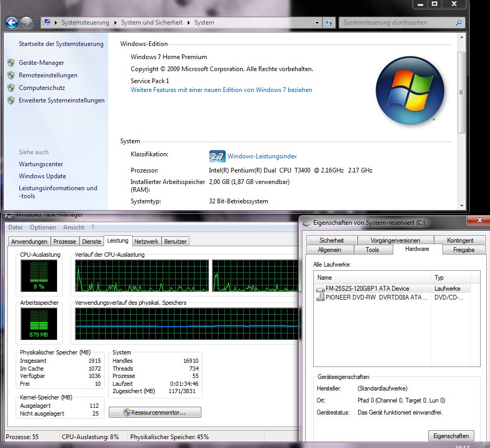Click hard disk icon of FM-25S2S drive
The image size is (490, 448).
321,289
